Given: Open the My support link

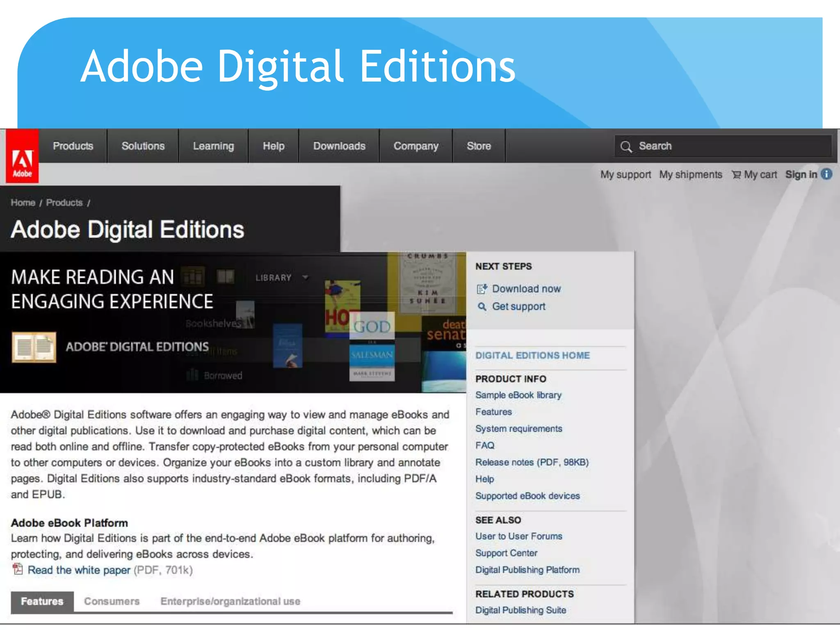Looking at the screenshot, I should click(625, 175).
